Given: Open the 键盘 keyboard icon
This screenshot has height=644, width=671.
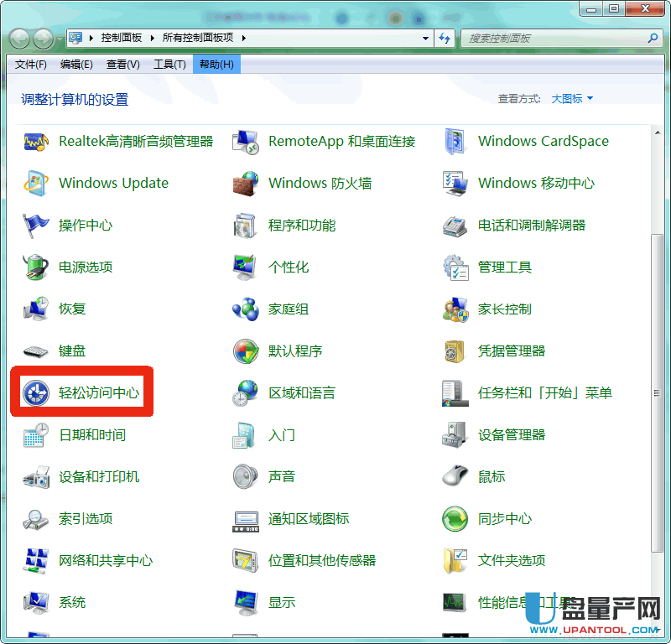Looking at the screenshot, I should coord(36,351).
